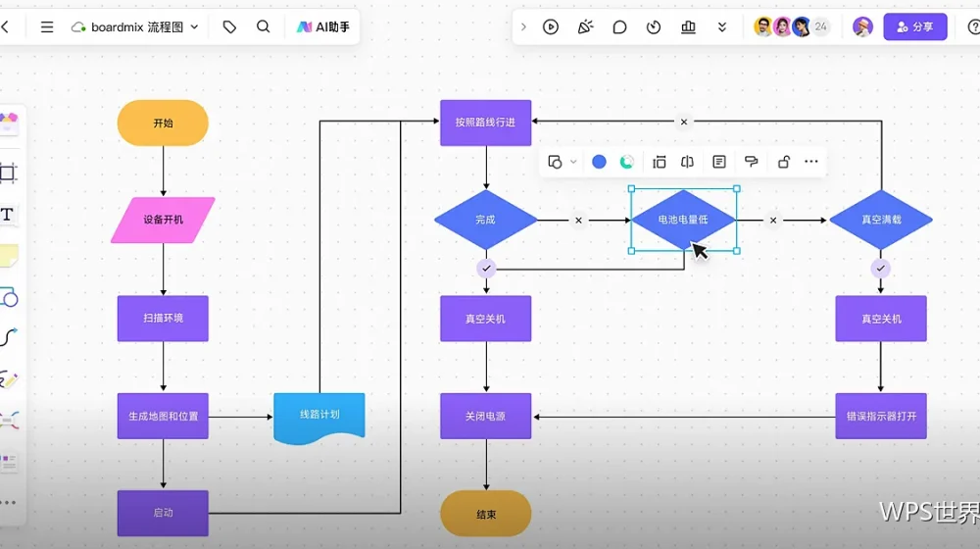Click the top-left resize handle of 电池电量低
This screenshot has width=980, height=549.
631,188
